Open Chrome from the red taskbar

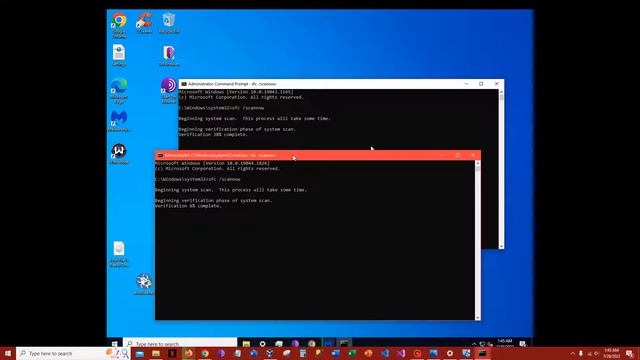point(205,353)
